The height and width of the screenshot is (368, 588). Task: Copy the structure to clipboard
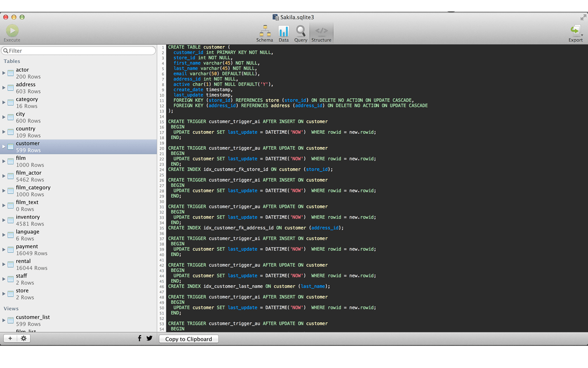pyautogui.click(x=189, y=339)
